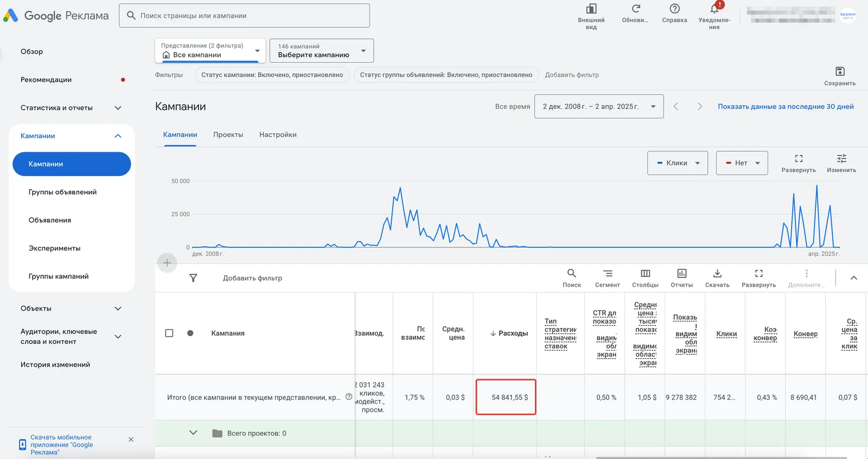Open the date range dropdown
Screen dimensions: 868x459
(x=599, y=106)
